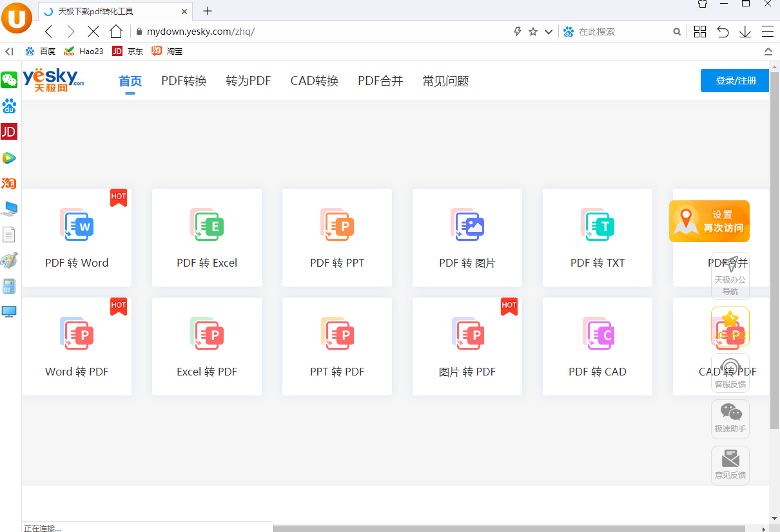This screenshot has height=532, width=780.
Task: Click the 设置再次访问 orange banner
Action: click(x=709, y=221)
